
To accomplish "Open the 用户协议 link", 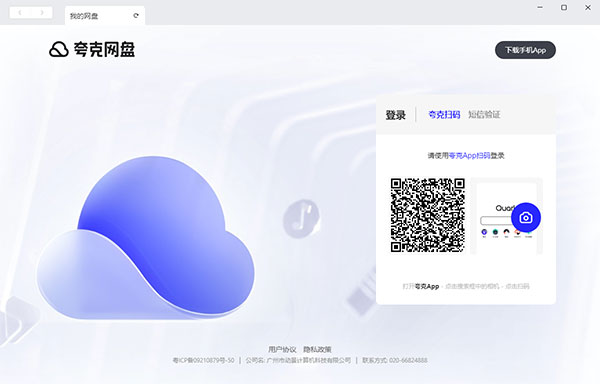I will point(282,349).
